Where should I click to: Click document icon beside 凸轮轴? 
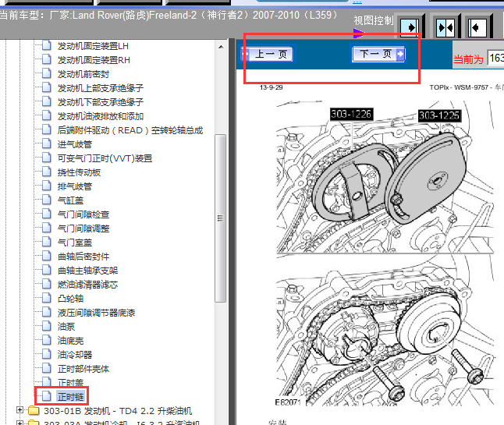(47, 298)
